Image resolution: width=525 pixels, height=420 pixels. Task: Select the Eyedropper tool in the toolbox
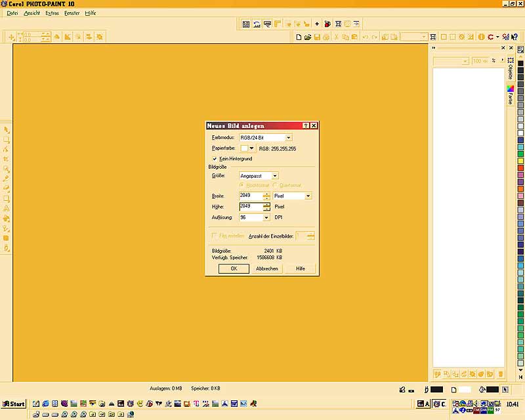click(x=7, y=178)
